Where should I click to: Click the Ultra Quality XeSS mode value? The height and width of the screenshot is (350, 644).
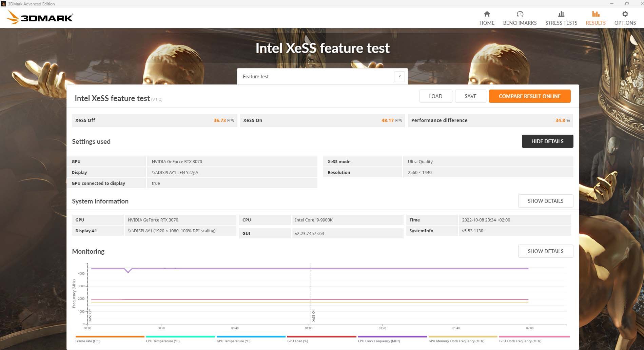pos(420,161)
